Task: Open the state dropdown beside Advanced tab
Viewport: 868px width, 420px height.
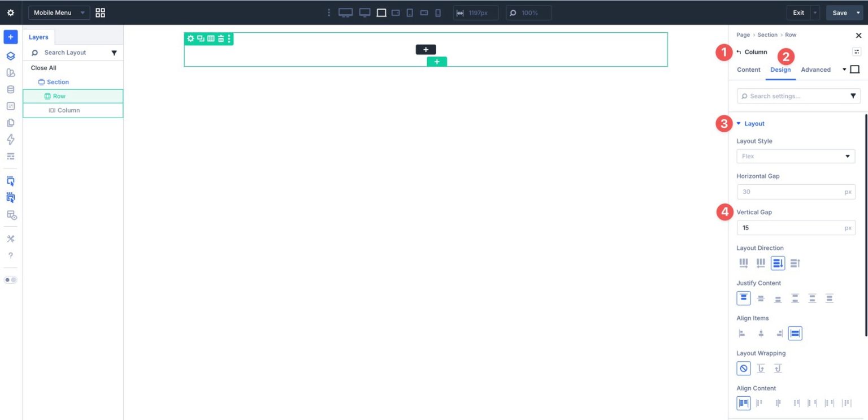Action: [x=844, y=70]
